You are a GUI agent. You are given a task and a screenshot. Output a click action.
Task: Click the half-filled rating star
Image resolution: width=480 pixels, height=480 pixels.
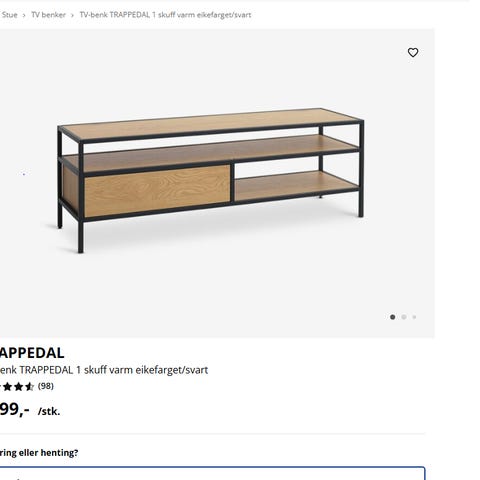point(29,387)
